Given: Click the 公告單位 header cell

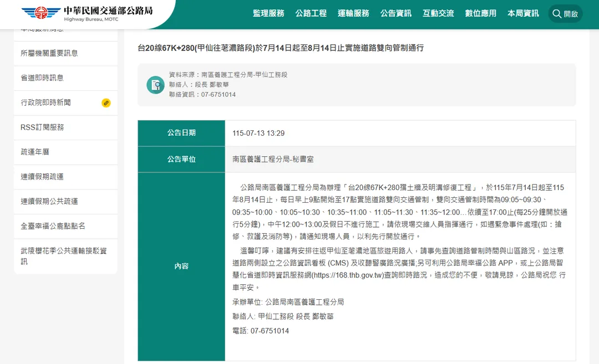Looking at the screenshot, I should tap(181, 159).
